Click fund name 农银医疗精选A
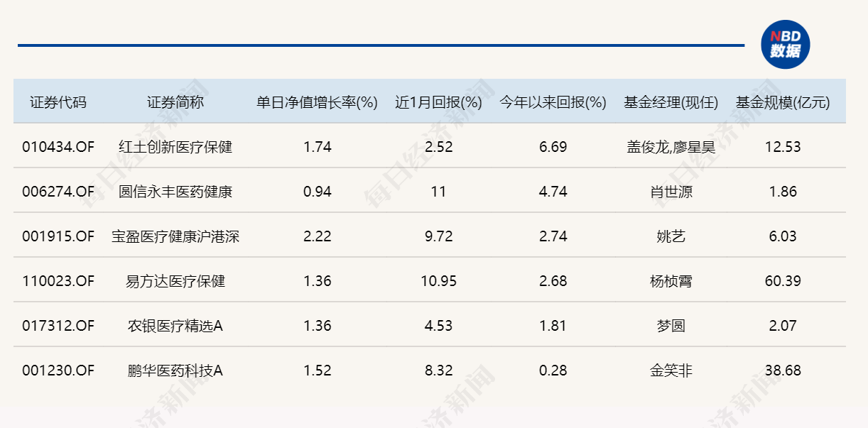The image size is (868, 428). (175, 326)
